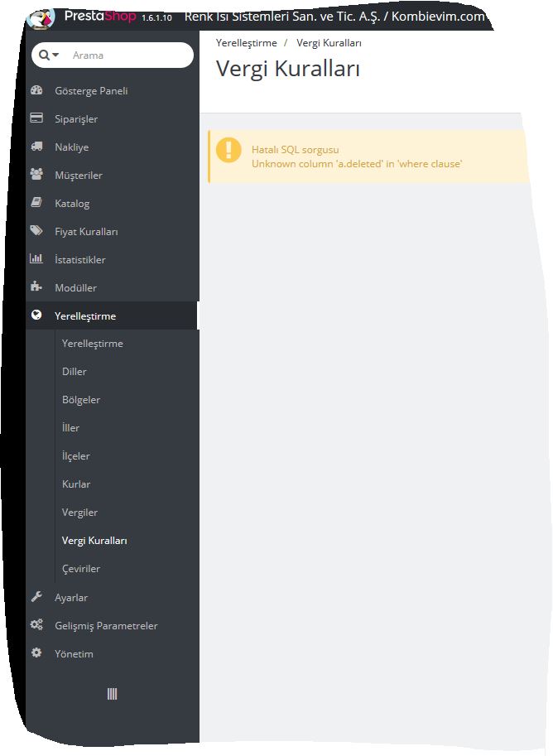553x756 pixels.
Task: Click the Yerelleştirme breadcrumb link
Action: (246, 42)
